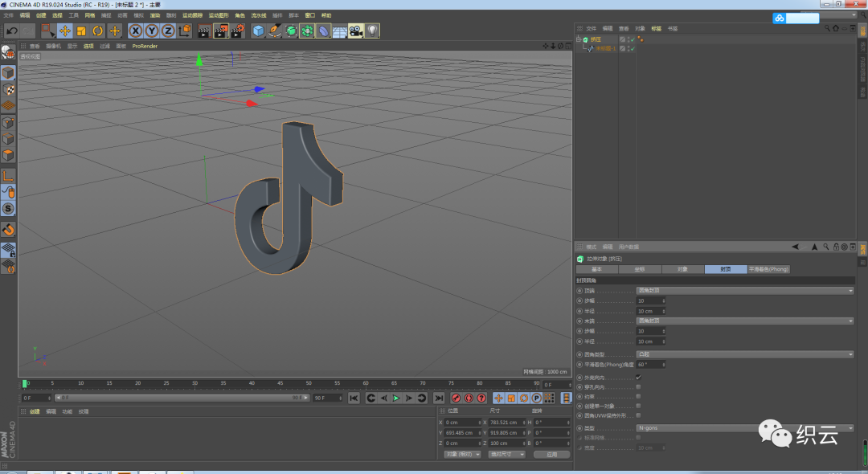
Task: Add a Light bulb object
Action: tap(372, 31)
